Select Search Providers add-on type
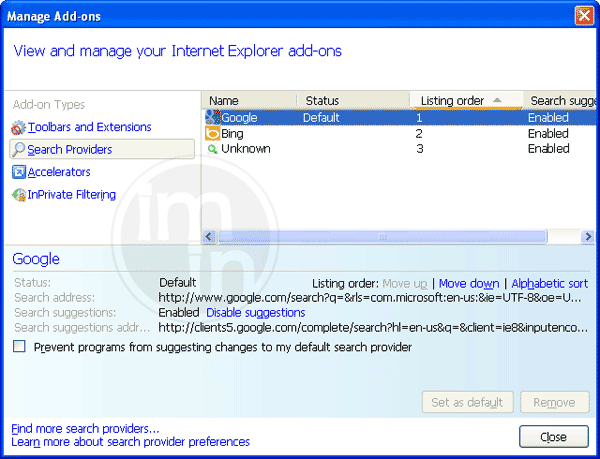Image resolution: width=600 pixels, height=459 pixels. tap(102, 149)
